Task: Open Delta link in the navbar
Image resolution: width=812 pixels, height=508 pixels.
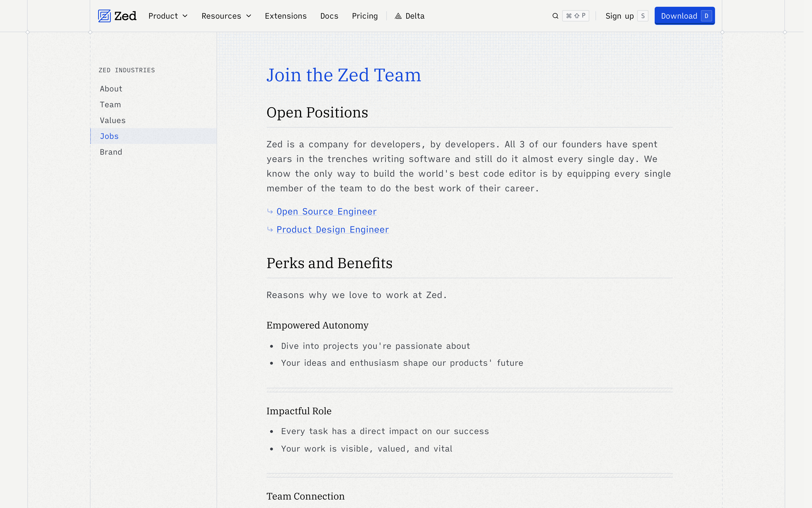Action: tap(409, 16)
